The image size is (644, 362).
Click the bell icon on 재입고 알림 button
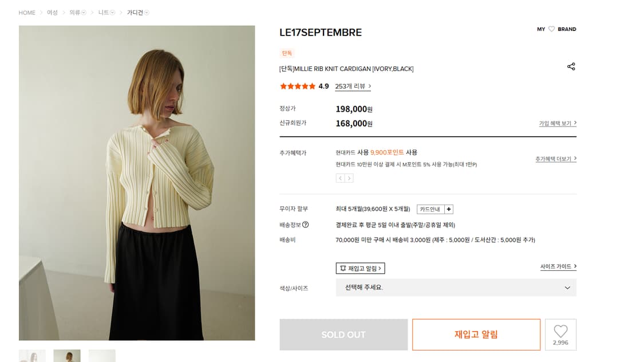pos(342,268)
